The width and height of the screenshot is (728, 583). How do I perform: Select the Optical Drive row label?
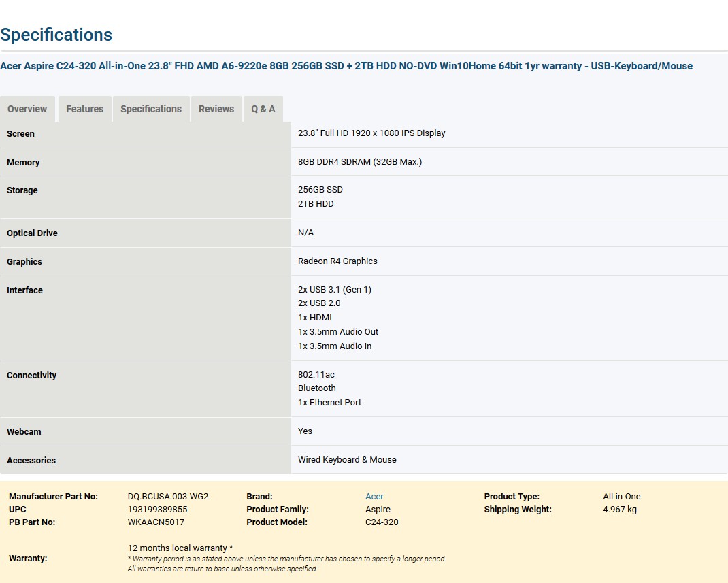tap(32, 233)
